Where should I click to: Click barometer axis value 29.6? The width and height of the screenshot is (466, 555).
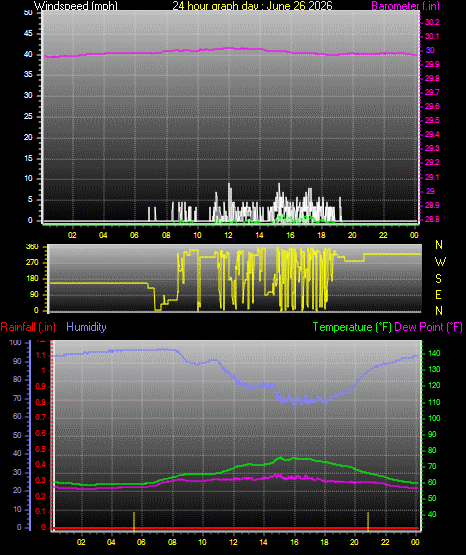[x=432, y=106]
